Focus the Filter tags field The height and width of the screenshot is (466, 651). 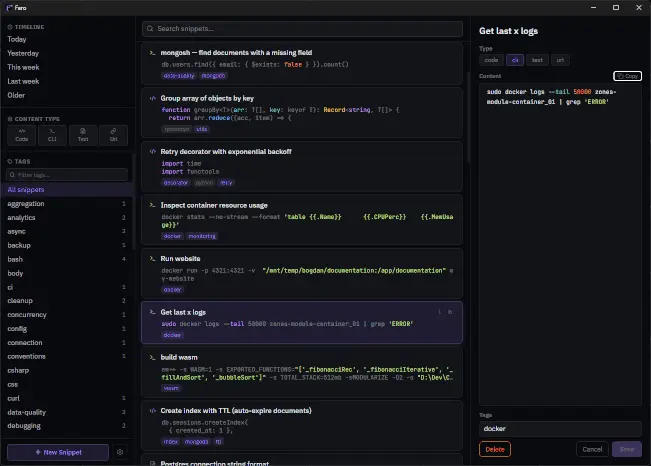pyautogui.click(x=67, y=175)
